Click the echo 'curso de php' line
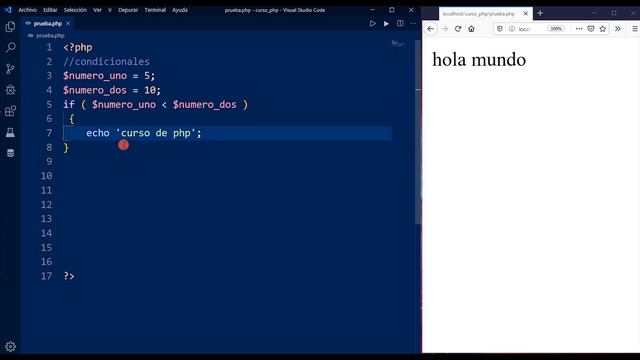Image resolution: width=640 pixels, height=360 pixels. 144,133
